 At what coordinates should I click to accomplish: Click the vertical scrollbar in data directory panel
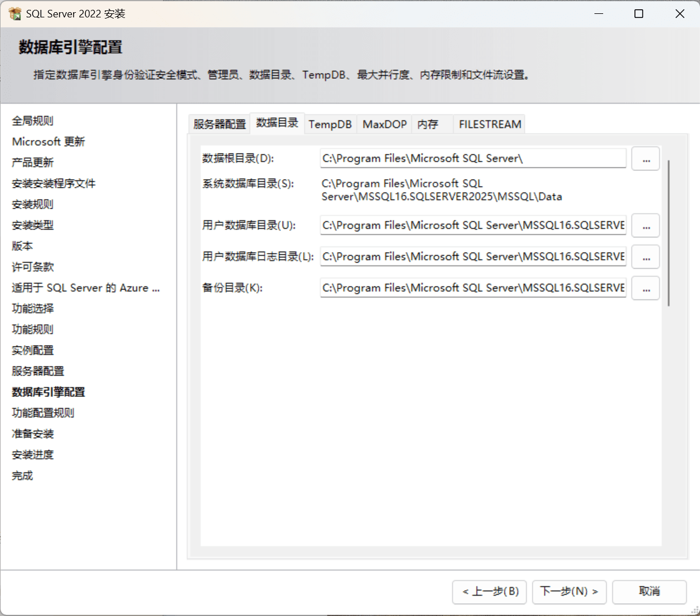click(669, 233)
